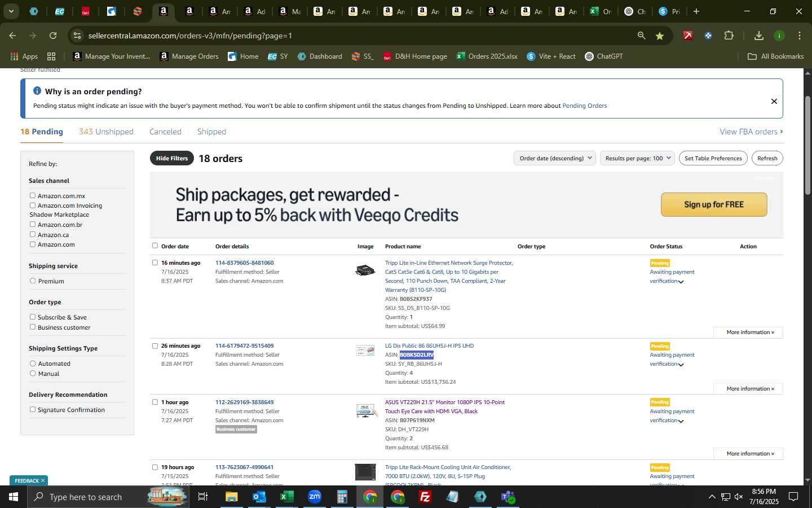Viewport: 812px width, 508px height.
Task: Click the Chrome profile avatar icon
Action: [779, 36]
